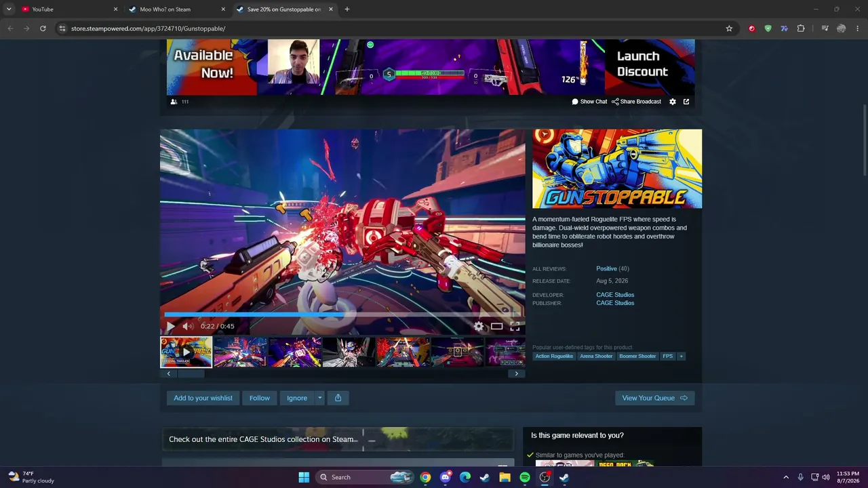Go forward in browser history

(26, 28)
